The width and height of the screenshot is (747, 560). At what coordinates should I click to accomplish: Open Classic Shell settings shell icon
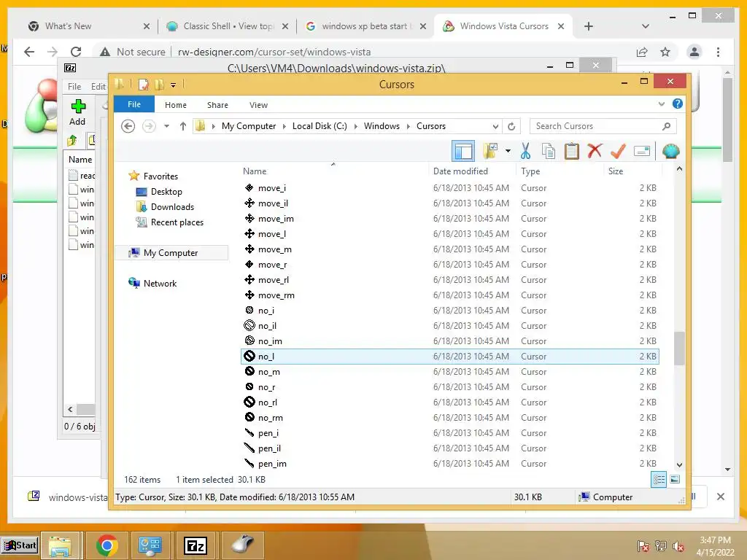[x=671, y=152]
